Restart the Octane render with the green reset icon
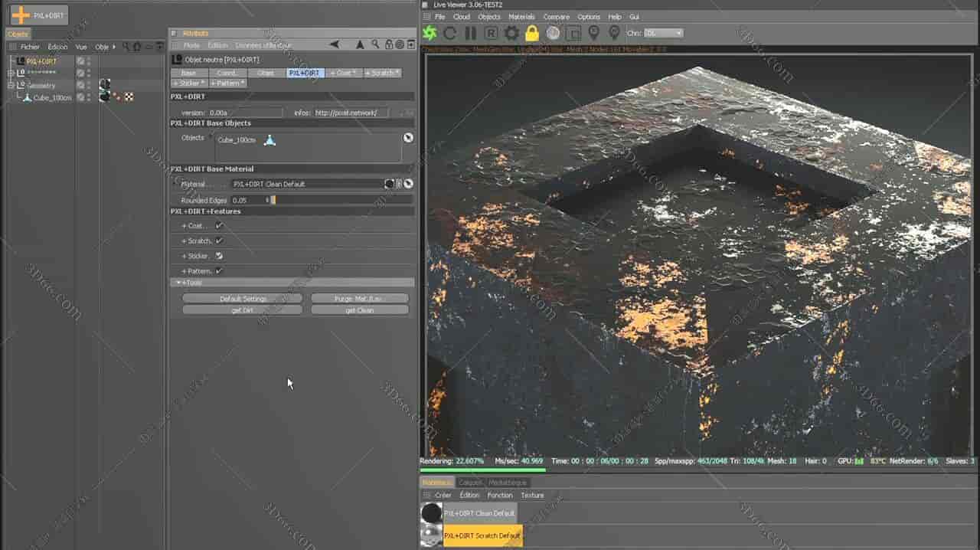Image resolution: width=980 pixels, height=550 pixels. pyautogui.click(x=431, y=33)
